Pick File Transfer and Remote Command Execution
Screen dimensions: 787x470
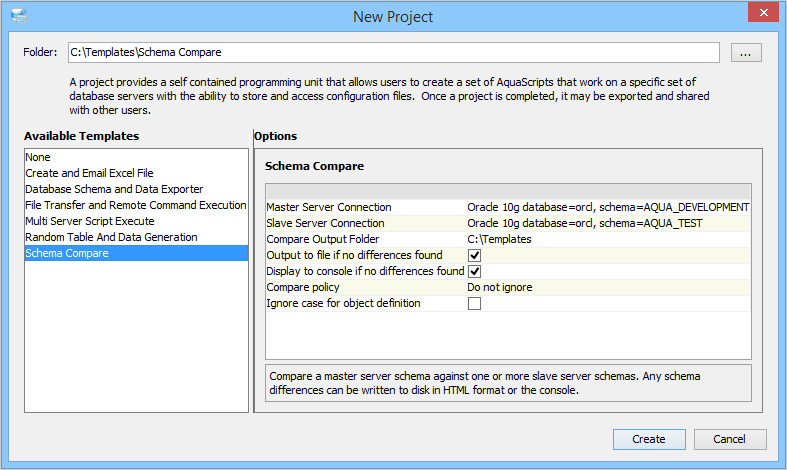coord(135,205)
